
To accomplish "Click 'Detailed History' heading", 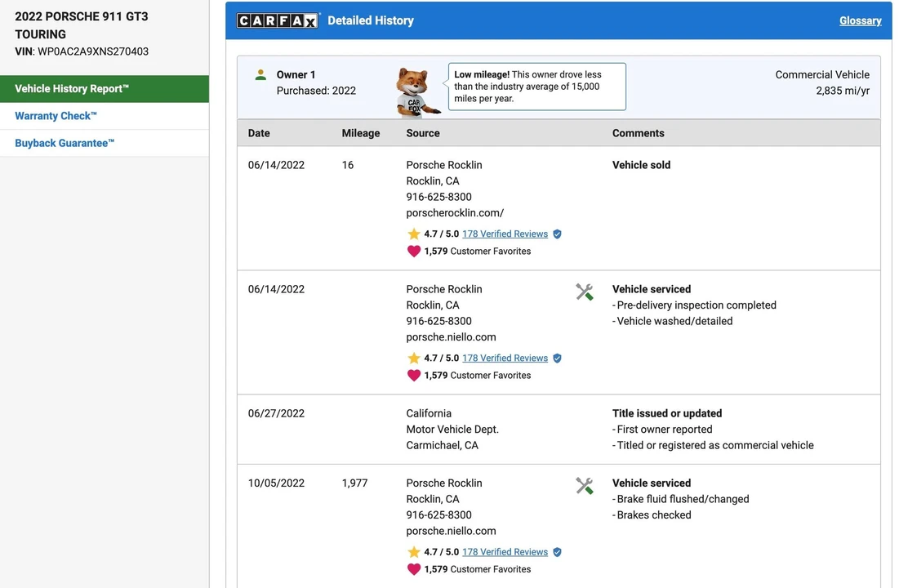I will (x=371, y=20).
